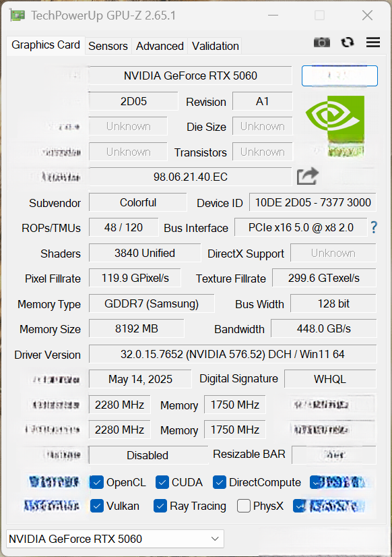Take a screenshot with the camera icon
The height and width of the screenshot is (557, 392).
[322, 42]
